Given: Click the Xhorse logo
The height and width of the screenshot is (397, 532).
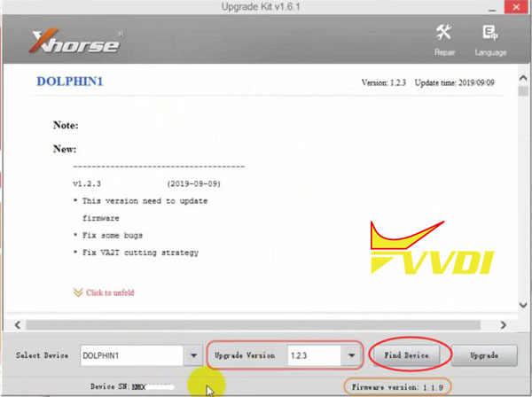Looking at the screenshot, I should [x=76, y=42].
